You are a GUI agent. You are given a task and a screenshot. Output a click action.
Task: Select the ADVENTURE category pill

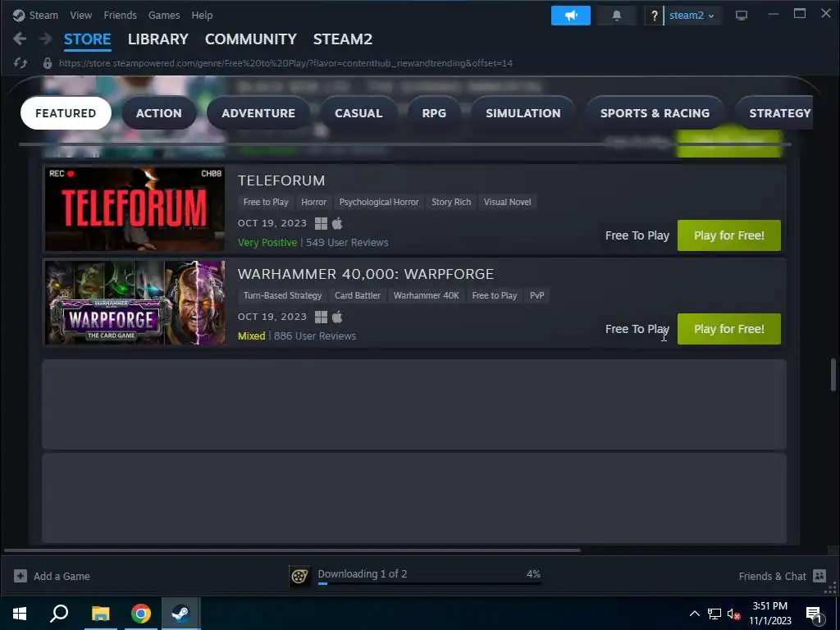(258, 113)
